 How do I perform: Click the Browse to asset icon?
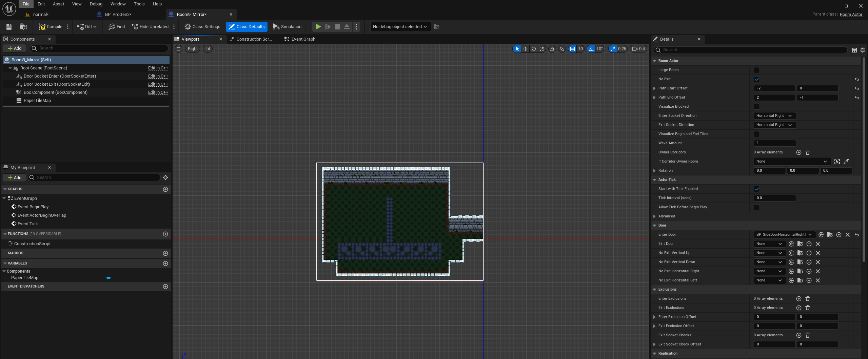click(x=23, y=27)
